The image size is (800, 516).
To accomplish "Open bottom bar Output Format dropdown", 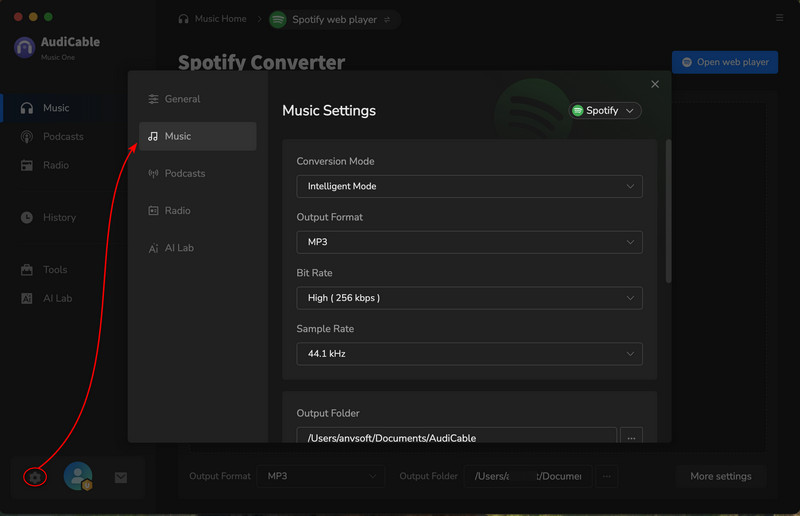I will 321,476.
